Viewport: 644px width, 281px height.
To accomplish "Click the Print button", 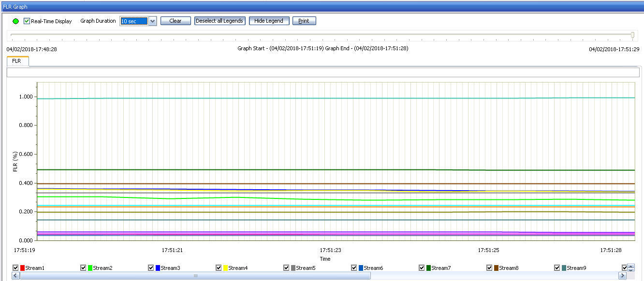I will click(x=304, y=21).
